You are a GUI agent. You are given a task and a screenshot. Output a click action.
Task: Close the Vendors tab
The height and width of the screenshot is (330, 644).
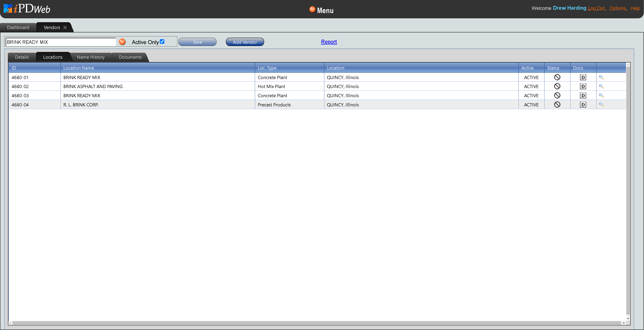point(65,27)
